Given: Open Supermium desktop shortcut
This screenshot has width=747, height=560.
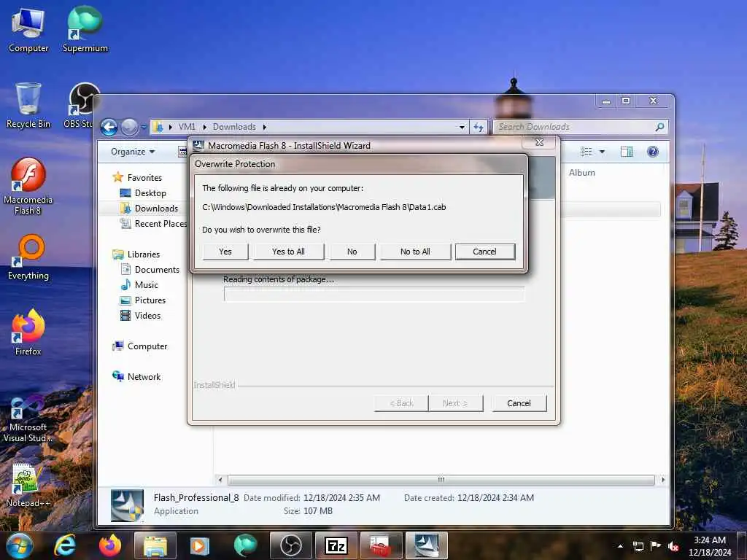Looking at the screenshot, I should (85, 30).
